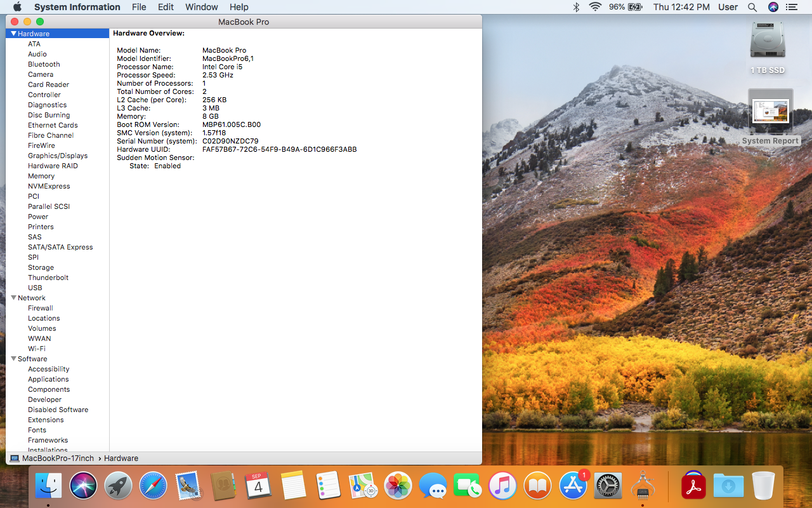This screenshot has height=508, width=812.
Task: Open the Edit menu
Action: coord(166,7)
